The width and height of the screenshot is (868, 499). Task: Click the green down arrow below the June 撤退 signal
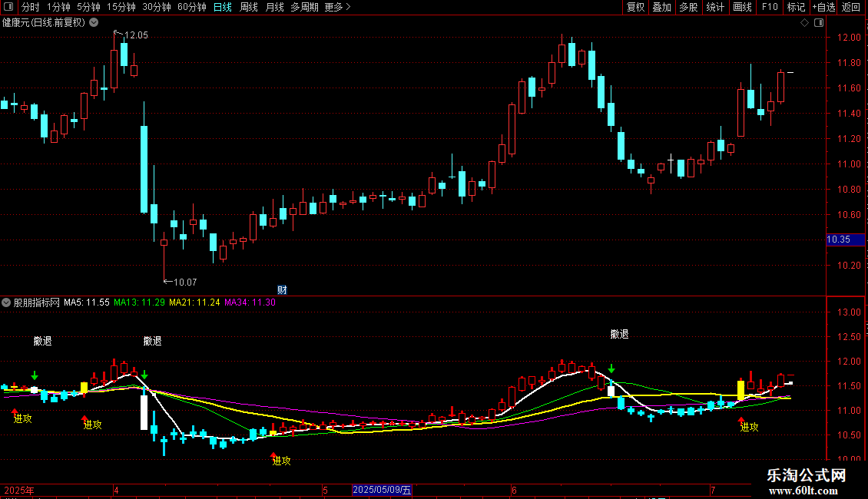(611, 368)
